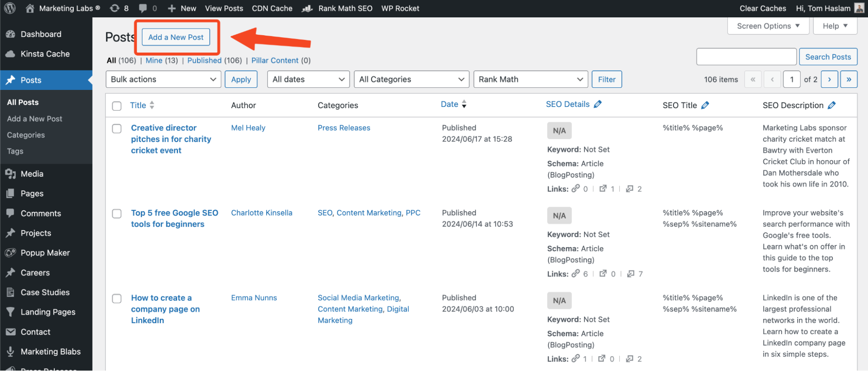Click the Apply bulk action button
The width and height of the screenshot is (868, 371).
tap(241, 79)
